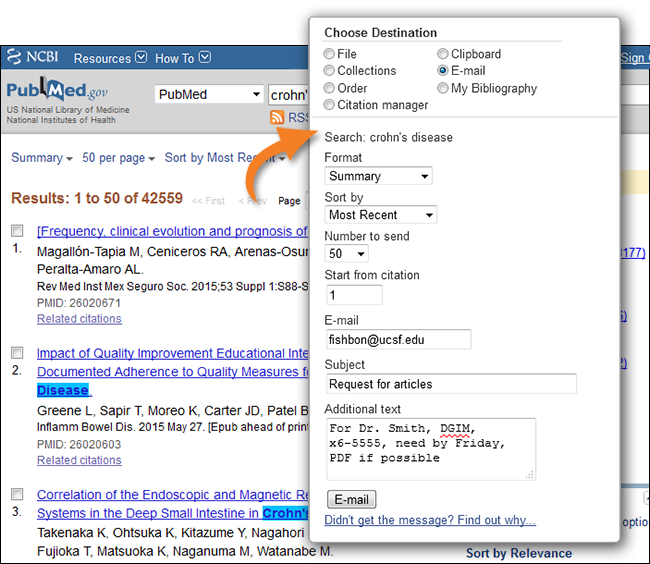The image size is (650, 564).
Task: Open the PubMed database dropdown
Action: [x=209, y=94]
